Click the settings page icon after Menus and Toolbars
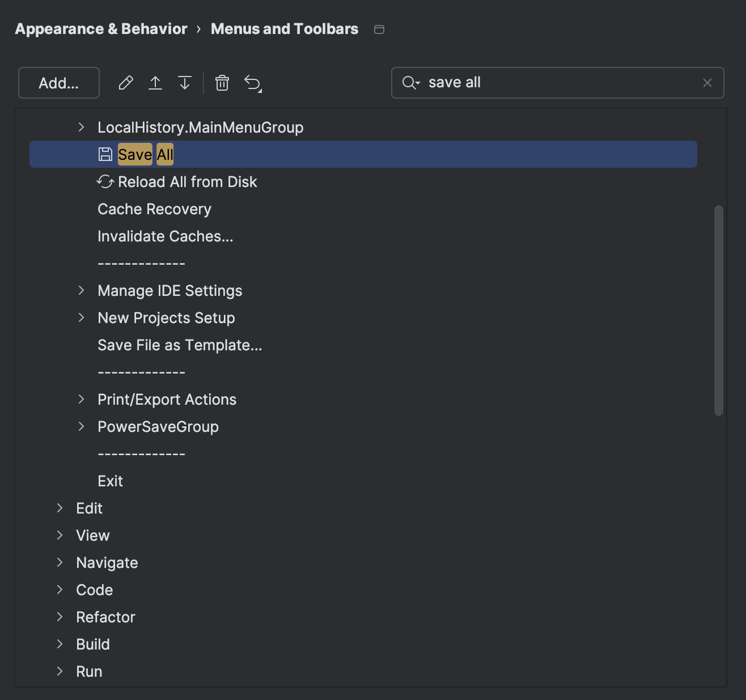This screenshot has width=746, height=700. (x=379, y=29)
